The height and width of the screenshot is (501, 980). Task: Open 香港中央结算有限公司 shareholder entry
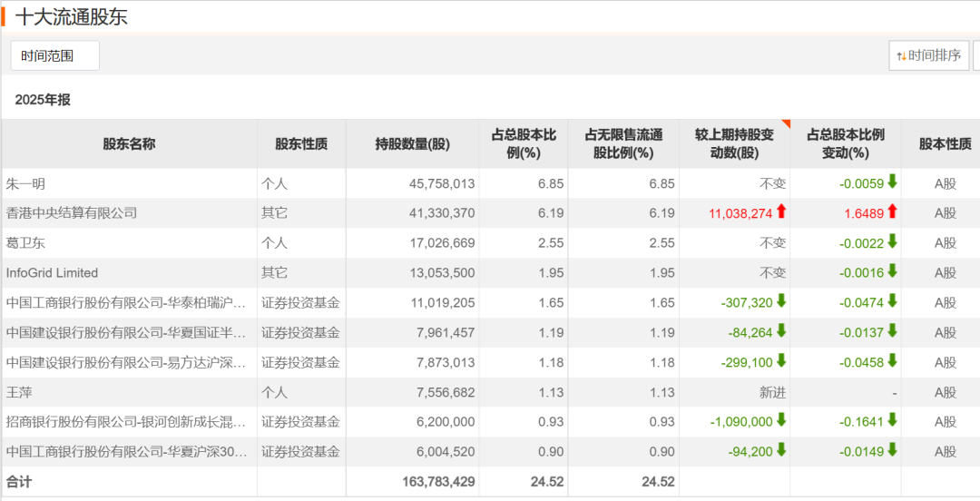click(x=72, y=213)
